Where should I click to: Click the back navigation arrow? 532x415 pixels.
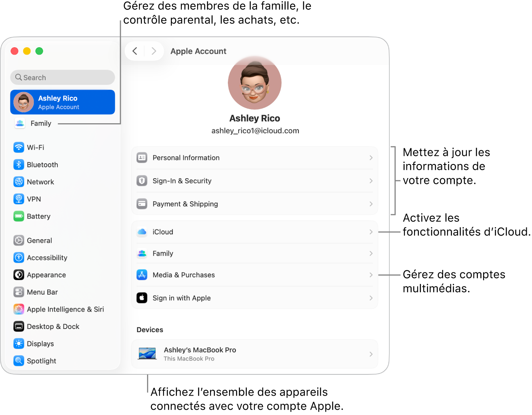135,51
